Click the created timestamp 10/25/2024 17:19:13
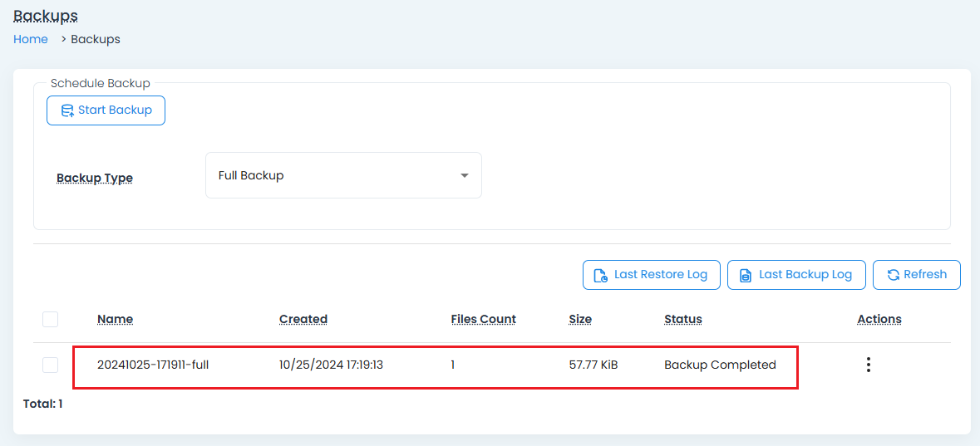 click(x=331, y=365)
